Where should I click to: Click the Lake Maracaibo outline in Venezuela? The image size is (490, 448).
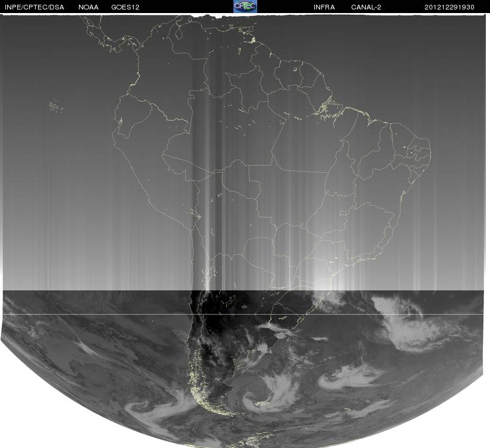click(179, 33)
